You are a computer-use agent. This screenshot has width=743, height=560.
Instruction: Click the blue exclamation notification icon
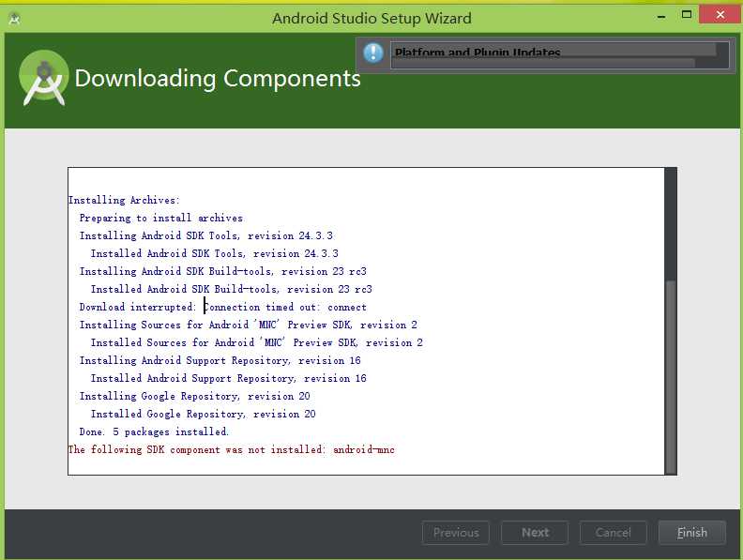(x=373, y=53)
